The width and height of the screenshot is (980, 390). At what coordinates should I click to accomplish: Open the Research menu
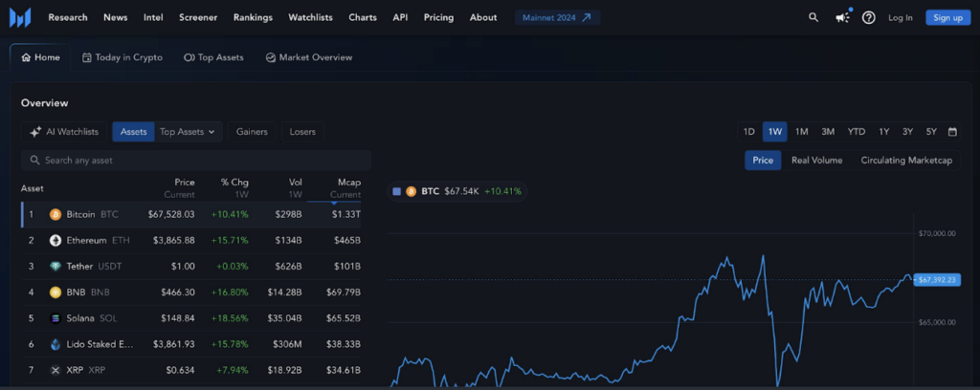(68, 17)
